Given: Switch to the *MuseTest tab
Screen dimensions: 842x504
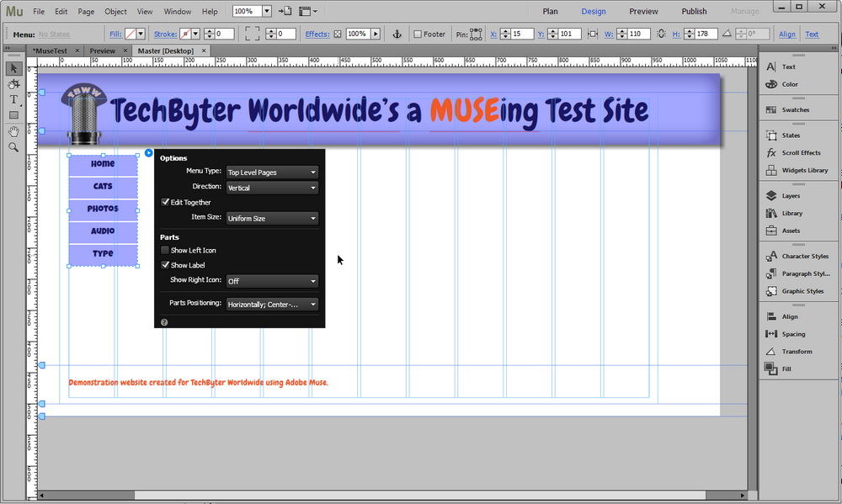Looking at the screenshot, I should click(50, 51).
